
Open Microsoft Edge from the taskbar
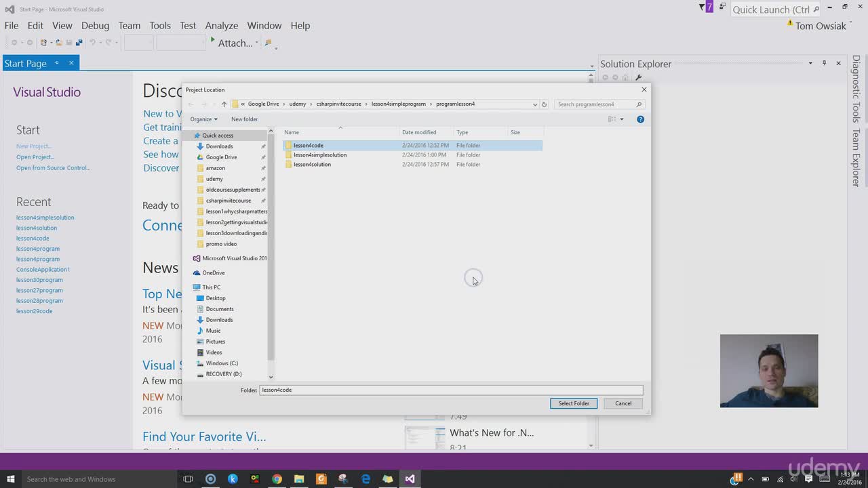366,479
